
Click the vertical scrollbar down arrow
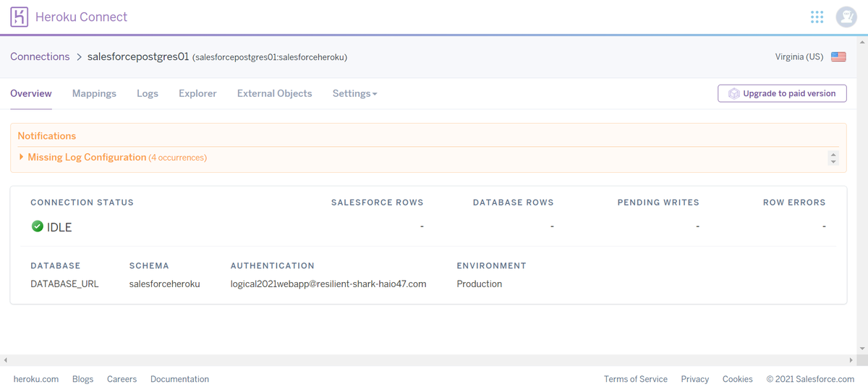coord(862,349)
